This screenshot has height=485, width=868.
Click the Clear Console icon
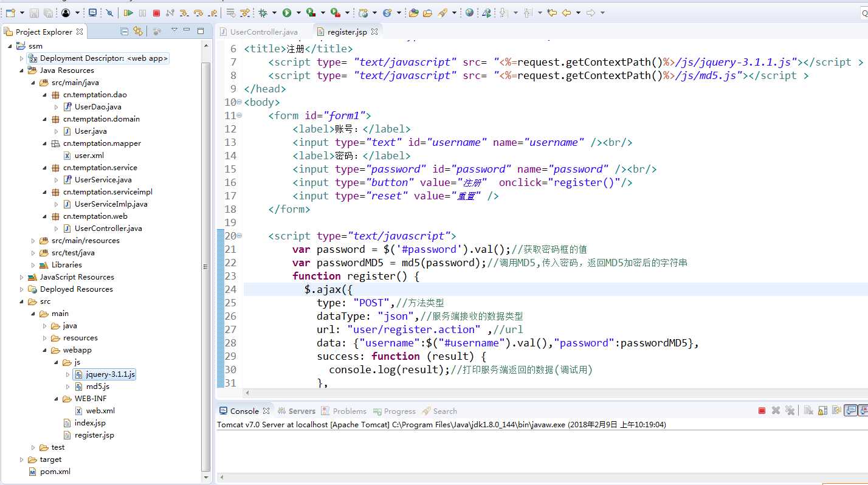click(808, 411)
